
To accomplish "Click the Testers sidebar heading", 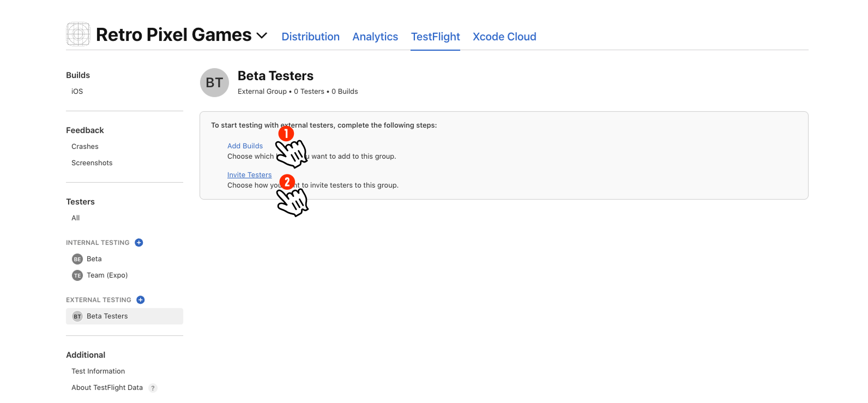I will (x=80, y=202).
